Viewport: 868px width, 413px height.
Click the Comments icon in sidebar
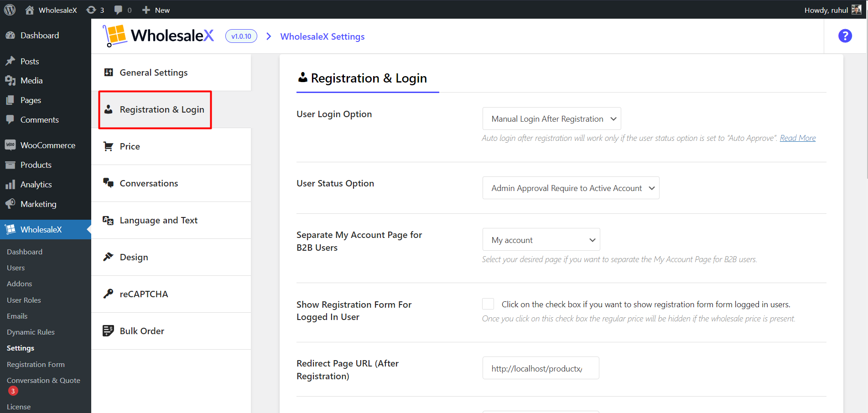click(x=10, y=119)
